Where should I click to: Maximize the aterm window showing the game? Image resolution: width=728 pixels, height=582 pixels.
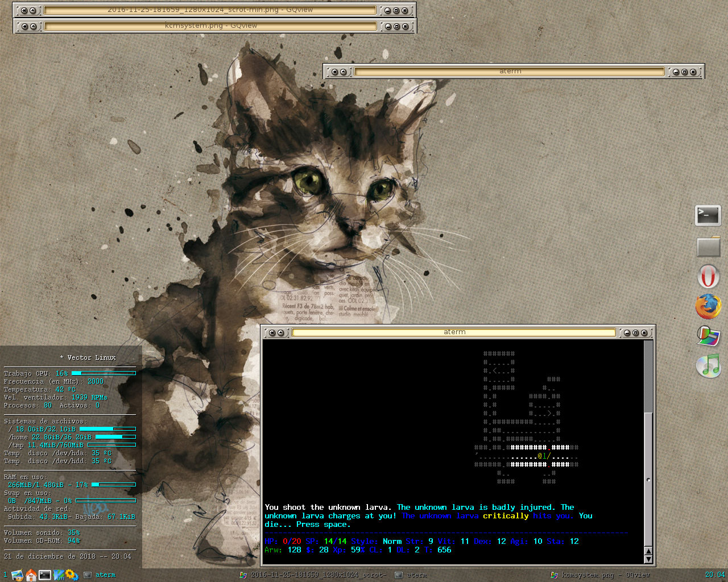pos(636,332)
